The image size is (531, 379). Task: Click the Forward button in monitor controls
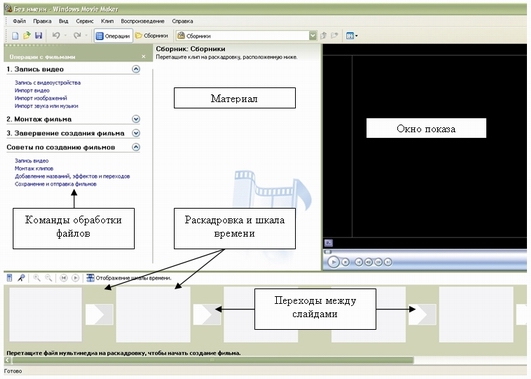(x=388, y=262)
